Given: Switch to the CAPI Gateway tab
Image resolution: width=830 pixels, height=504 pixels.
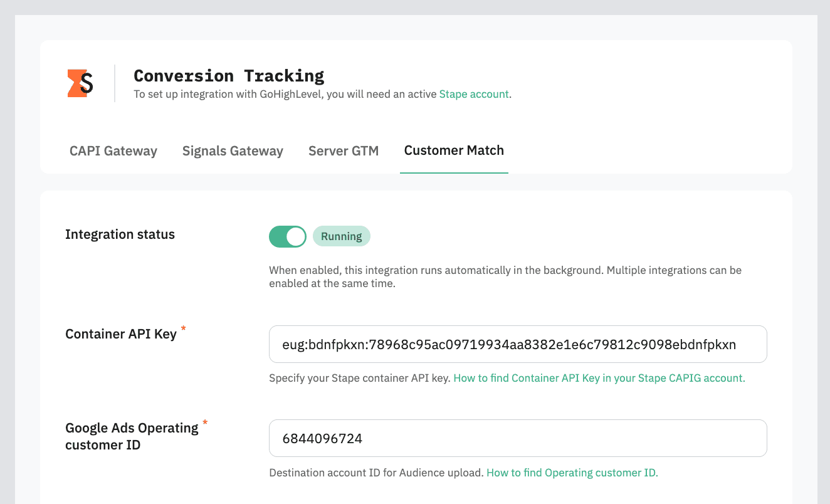Looking at the screenshot, I should tap(113, 150).
